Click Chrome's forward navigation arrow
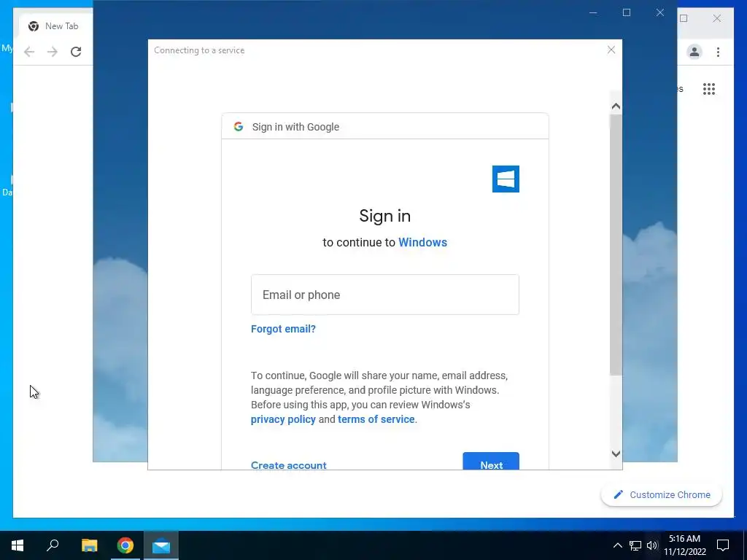This screenshot has width=747, height=560. point(53,52)
